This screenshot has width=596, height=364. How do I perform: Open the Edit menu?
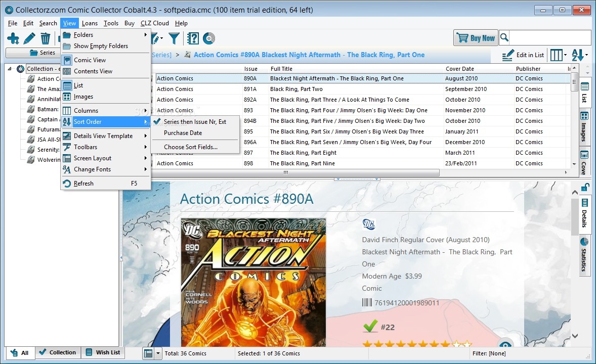pyautogui.click(x=28, y=23)
